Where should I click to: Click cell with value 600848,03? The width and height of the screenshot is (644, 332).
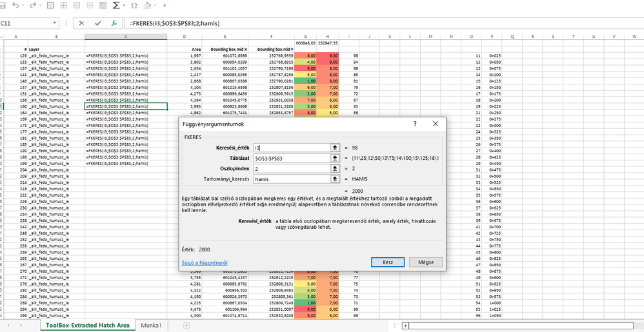306,43
